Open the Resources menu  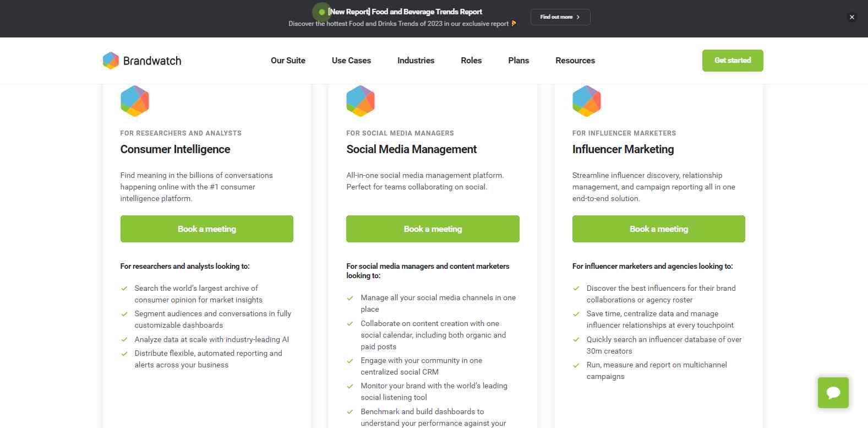pyautogui.click(x=575, y=61)
